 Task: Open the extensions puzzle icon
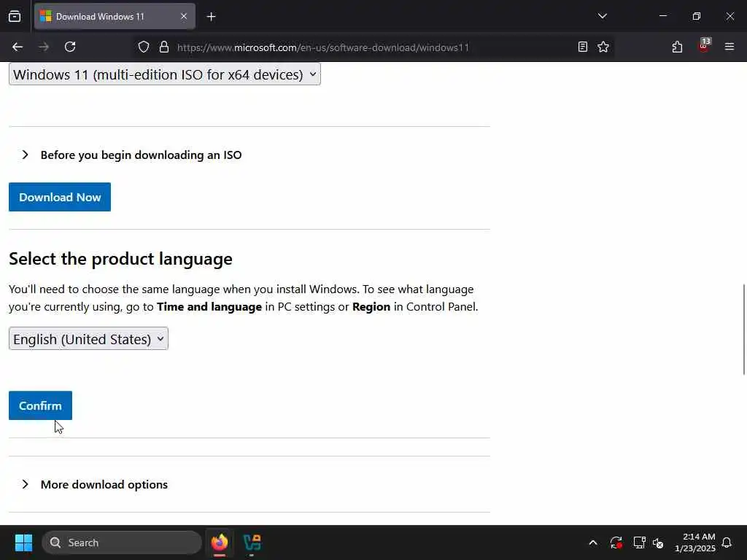(x=677, y=47)
